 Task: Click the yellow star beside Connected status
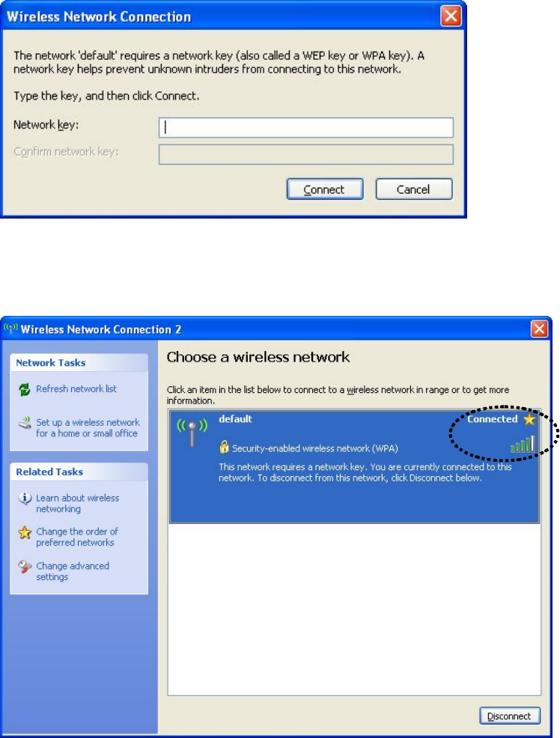529,419
